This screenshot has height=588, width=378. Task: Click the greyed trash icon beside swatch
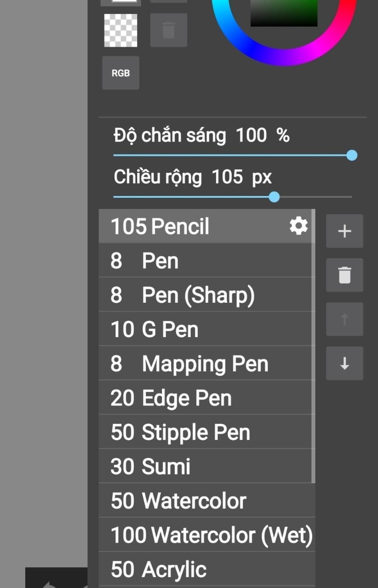point(169,30)
